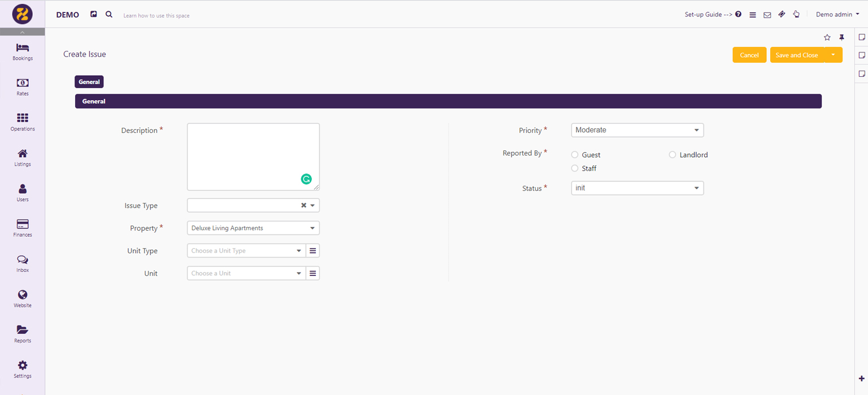The height and width of the screenshot is (395, 868).
Task: Click the app logo in the corner
Action: click(22, 14)
